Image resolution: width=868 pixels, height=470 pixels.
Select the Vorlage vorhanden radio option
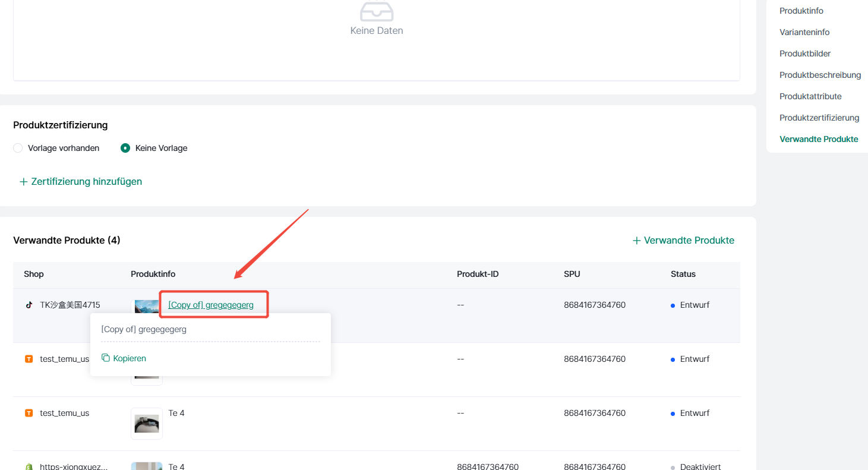pos(18,148)
